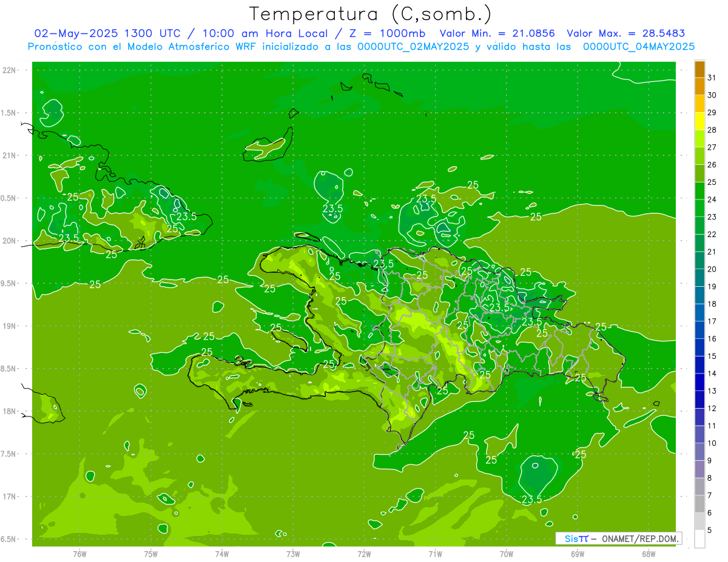728x562 pixels.
Task: Click the "12" colorbar scale label
Action: (x=712, y=408)
